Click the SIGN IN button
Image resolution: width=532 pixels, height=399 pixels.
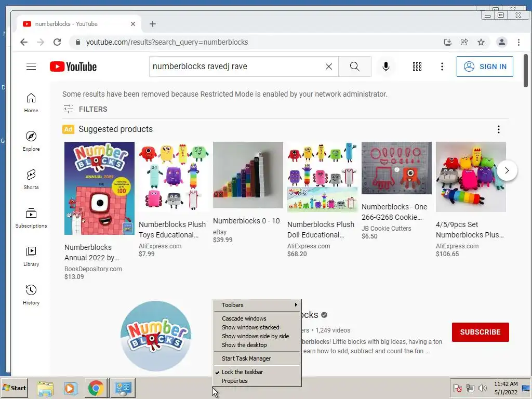point(485,66)
